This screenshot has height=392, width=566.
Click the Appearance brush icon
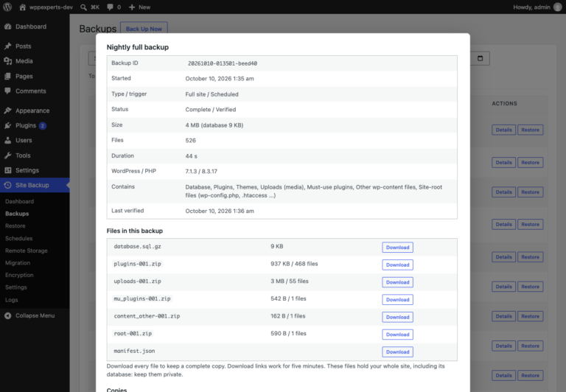(x=7, y=111)
